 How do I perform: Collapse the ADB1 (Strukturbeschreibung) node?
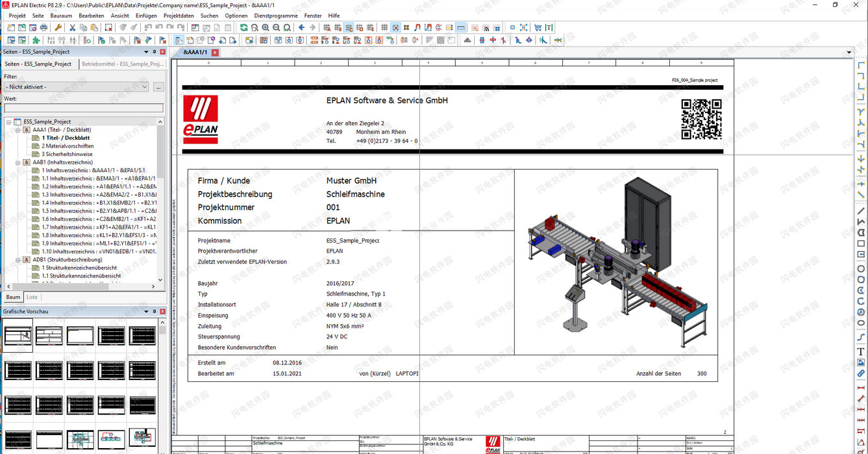(18, 260)
